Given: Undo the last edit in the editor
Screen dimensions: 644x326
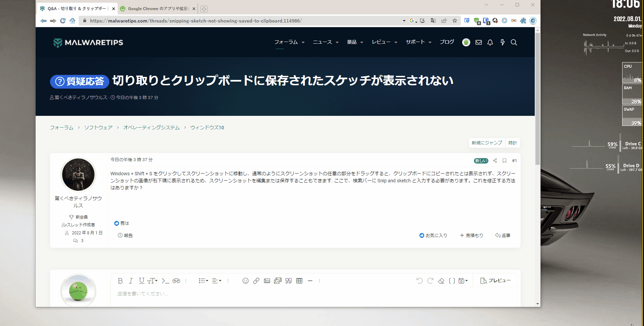Looking at the screenshot, I should (419, 281).
